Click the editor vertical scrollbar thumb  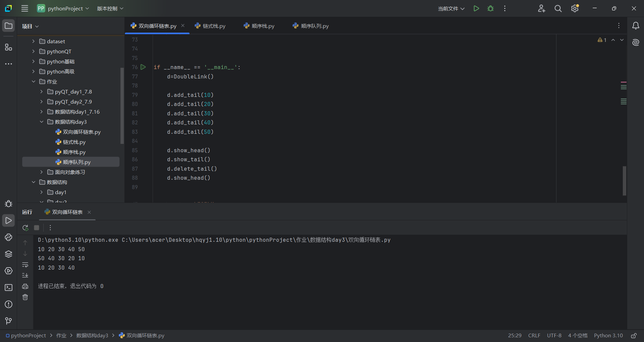(x=624, y=181)
